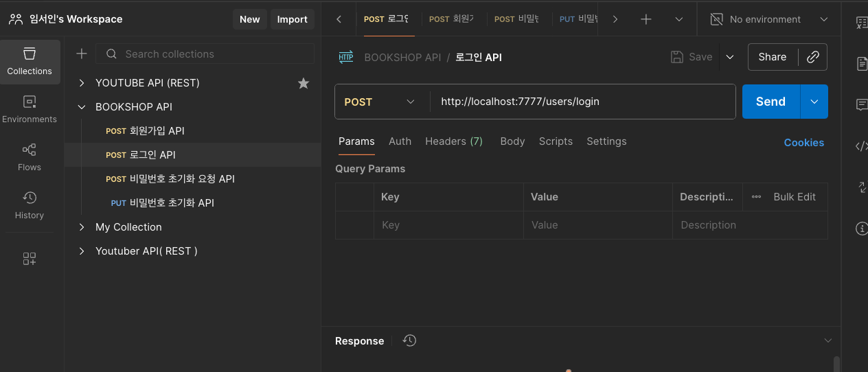Screen dimensions: 868x372
Task: Open a new request tab with plus
Action: click(646, 19)
